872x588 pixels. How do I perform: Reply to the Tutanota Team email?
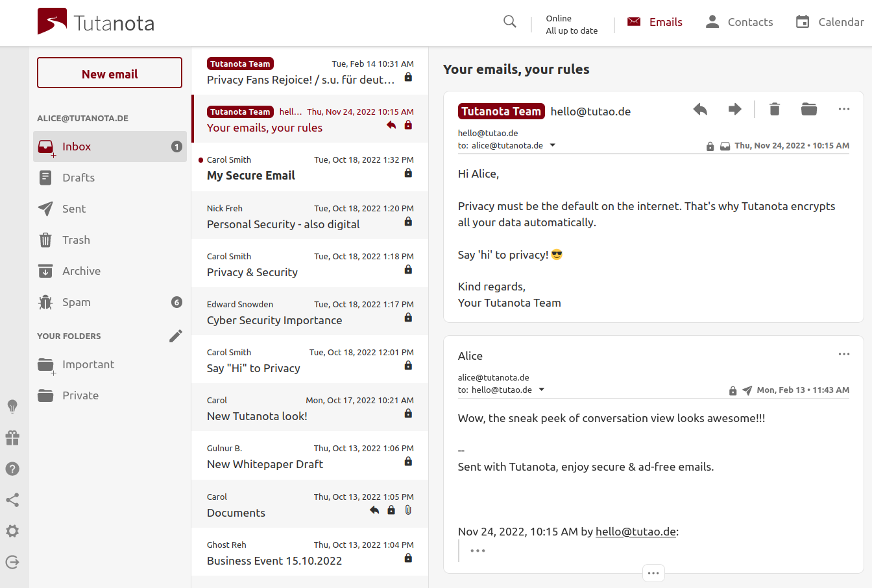(x=700, y=110)
